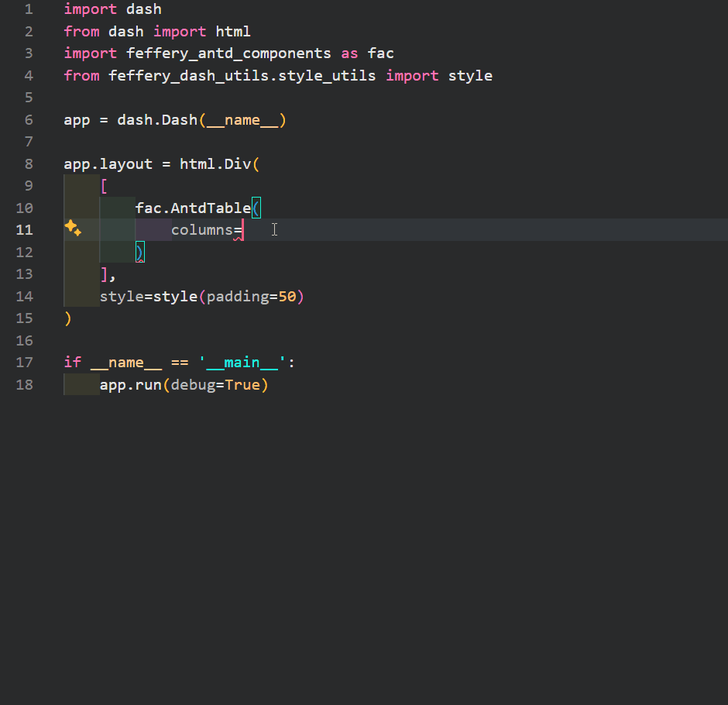This screenshot has height=705, width=728.
Task: Click '__main__' string on line 17
Action: tap(242, 363)
